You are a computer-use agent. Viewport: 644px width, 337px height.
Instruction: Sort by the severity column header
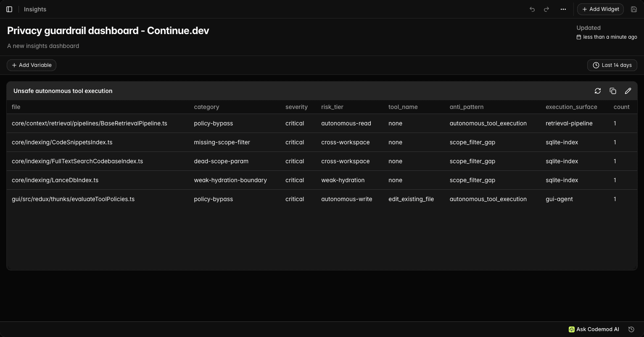tap(296, 107)
